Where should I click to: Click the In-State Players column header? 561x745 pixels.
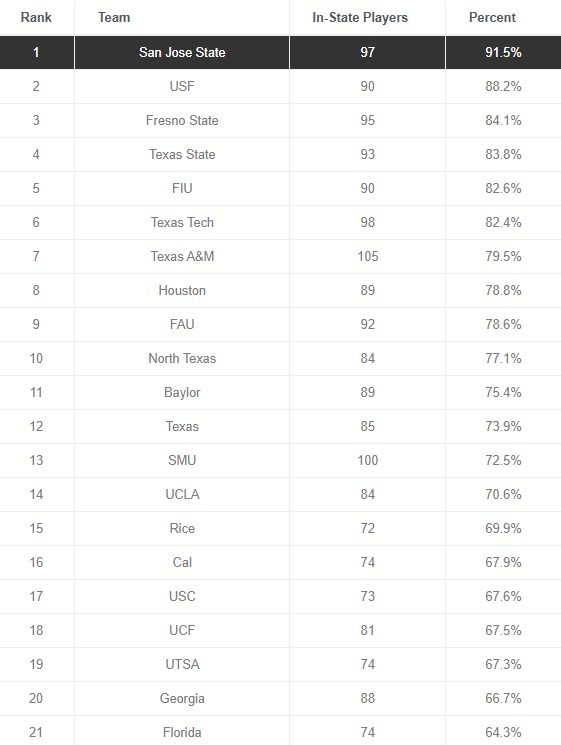(360, 18)
